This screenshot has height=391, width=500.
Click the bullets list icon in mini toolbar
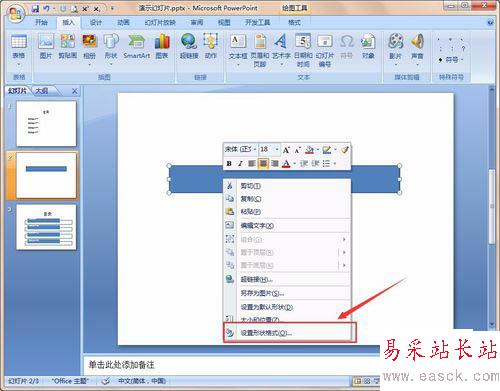point(327,163)
